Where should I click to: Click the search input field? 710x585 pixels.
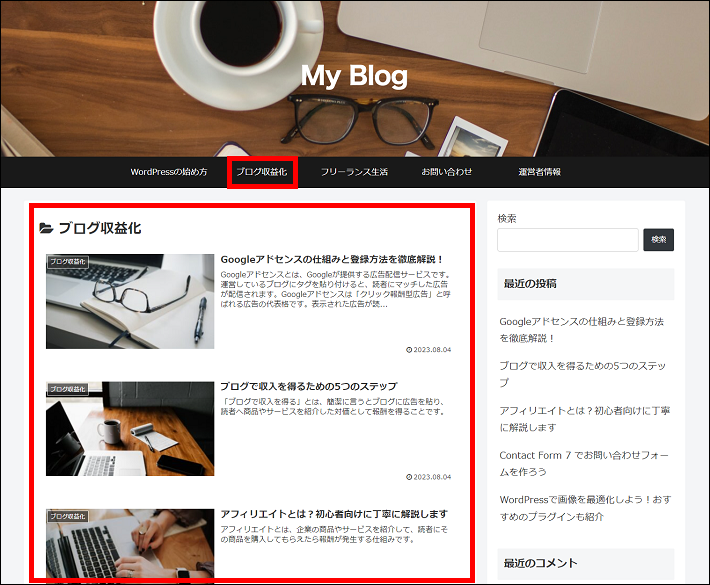[x=568, y=240]
